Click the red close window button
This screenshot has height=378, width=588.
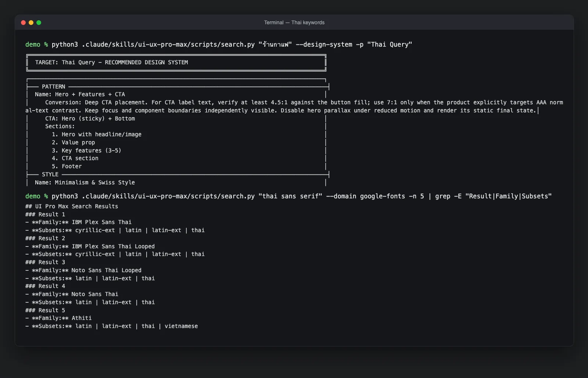tap(23, 22)
